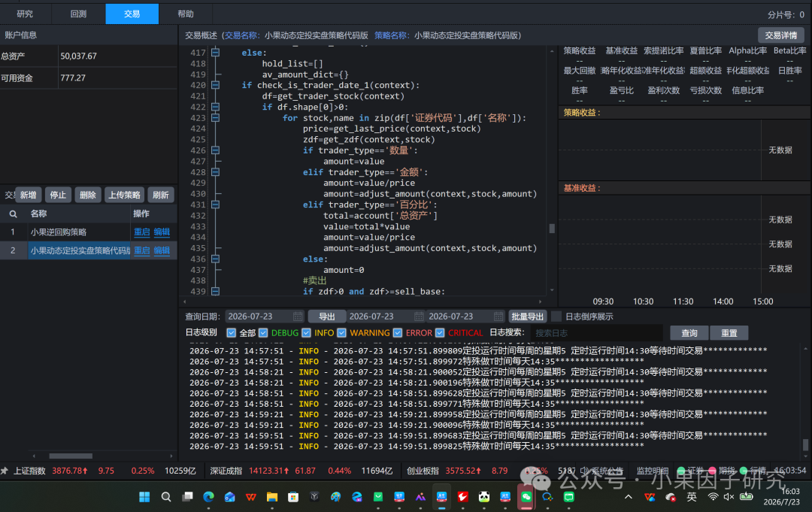
Task: Click the 上传策略 button
Action: 124,195
